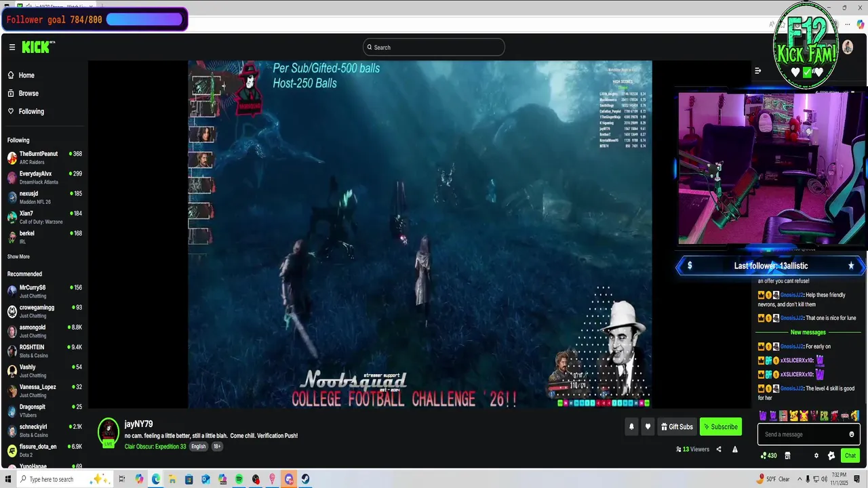The height and width of the screenshot is (488, 868).
Task: Open the emoji picker in chat
Action: pos(852,434)
